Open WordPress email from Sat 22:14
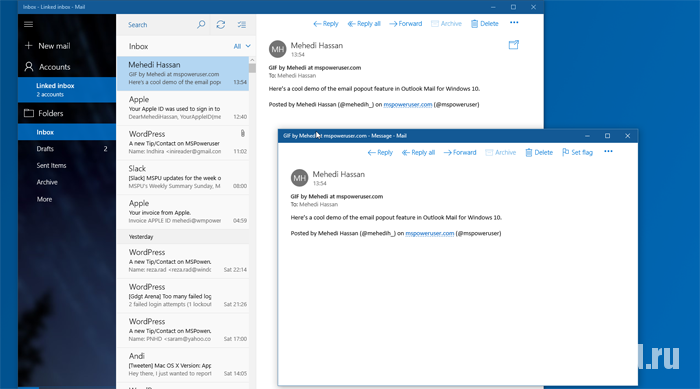The width and height of the screenshot is (700, 389). tap(183, 261)
